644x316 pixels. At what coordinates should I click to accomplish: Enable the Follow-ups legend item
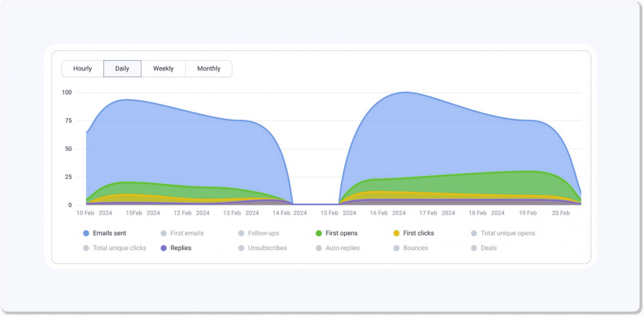259,233
